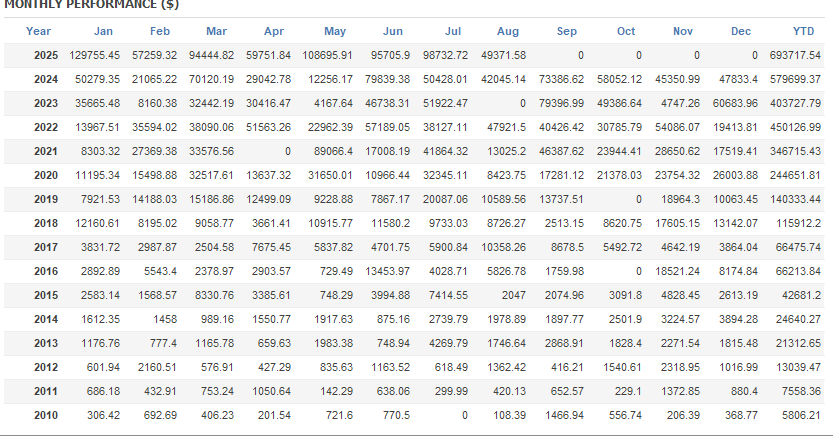
Task: Click the May column header
Action: tap(335, 31)
